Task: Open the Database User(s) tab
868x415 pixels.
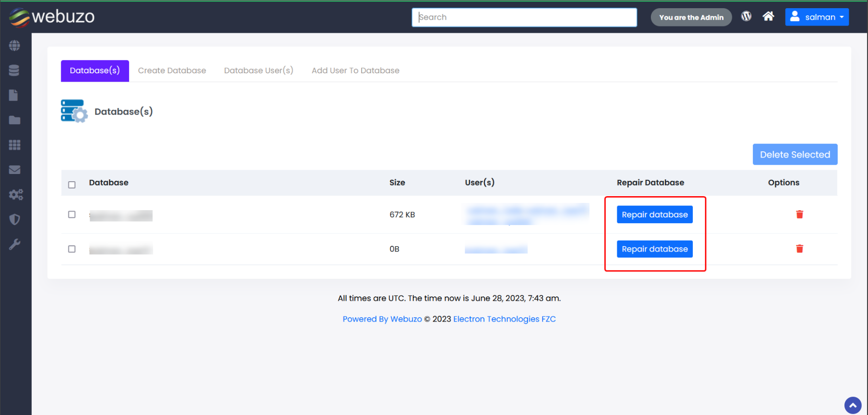Action: click(x=259, y=70)
